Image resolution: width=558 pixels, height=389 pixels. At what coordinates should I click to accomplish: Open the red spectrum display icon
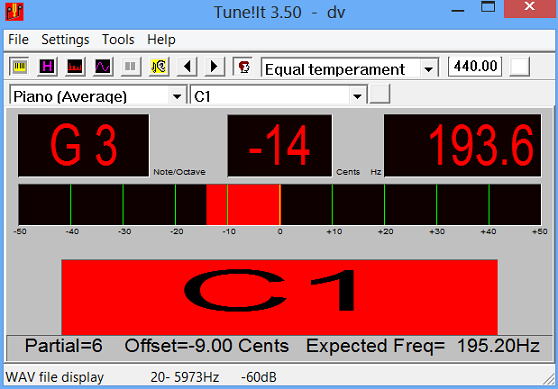click(x=75, y=67)
